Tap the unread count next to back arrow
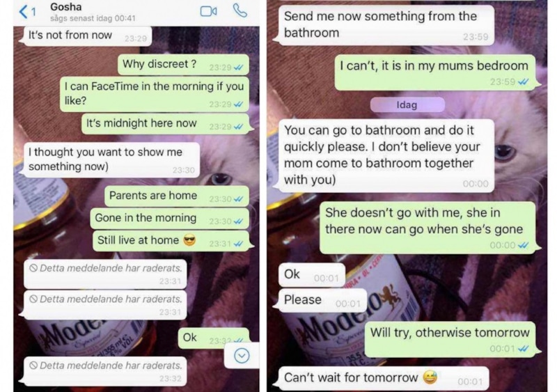This screenshot has height=392, width=557. 33,12
